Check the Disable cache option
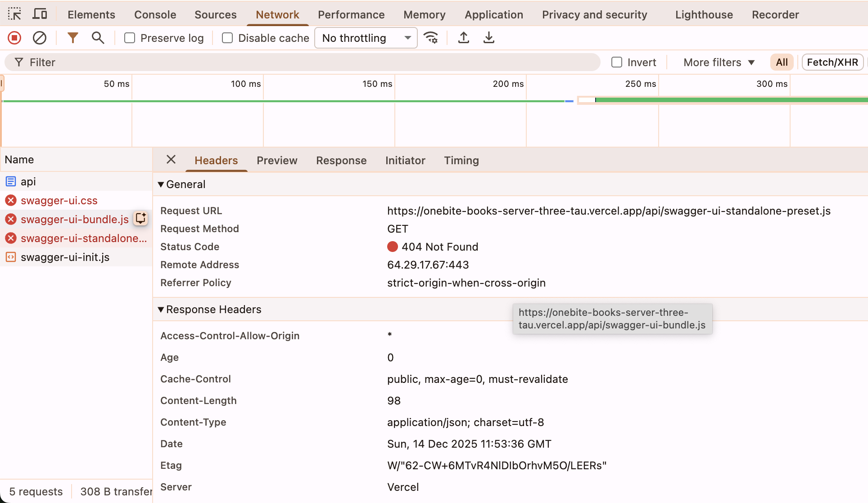Screen dimensions: 868x503 [227, 38]
